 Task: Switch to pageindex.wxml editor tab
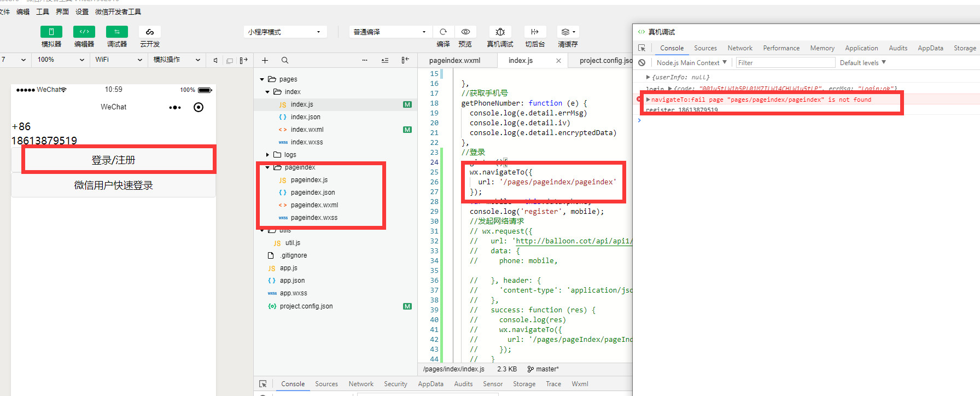(x=454, y=60)
